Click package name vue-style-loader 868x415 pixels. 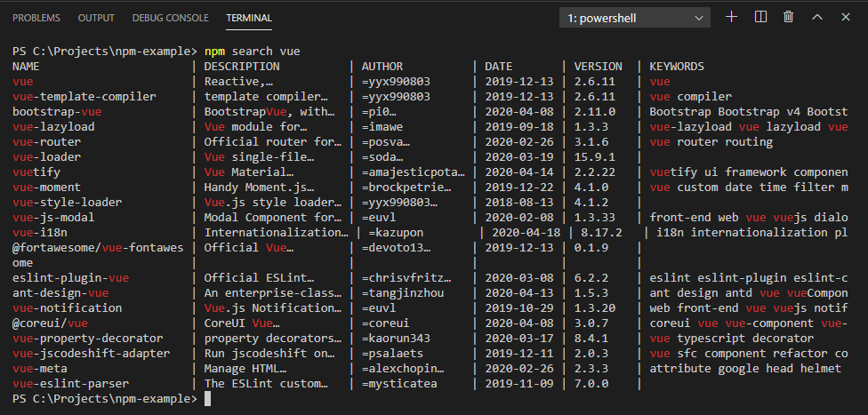pyautogui.click(x=67, y=202)
